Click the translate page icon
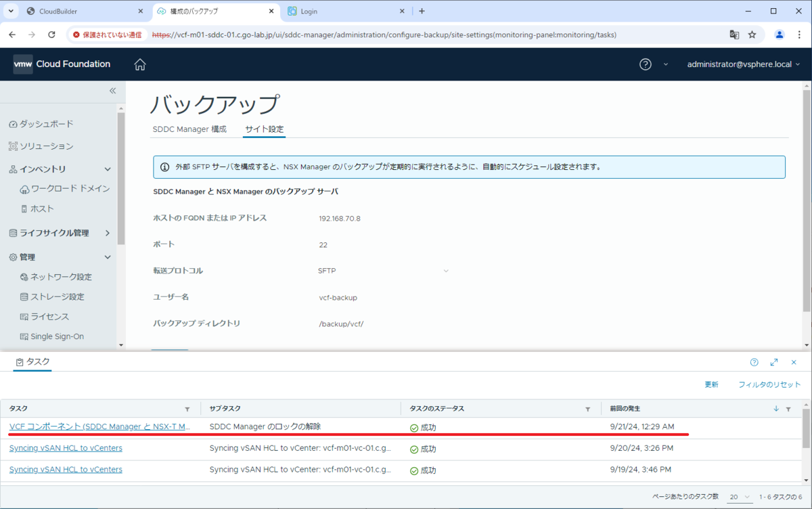The image size is (812, 509). (x=734, y=35)
